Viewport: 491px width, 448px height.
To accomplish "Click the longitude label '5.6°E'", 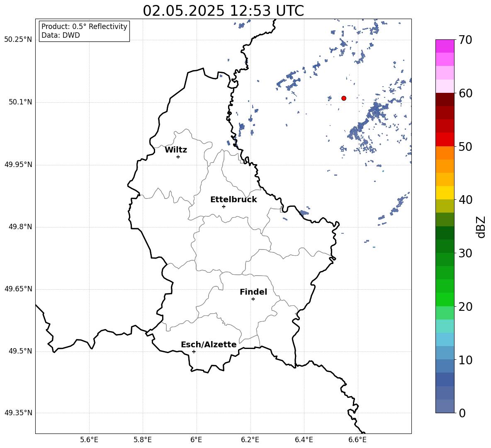I will pos(89,440).
